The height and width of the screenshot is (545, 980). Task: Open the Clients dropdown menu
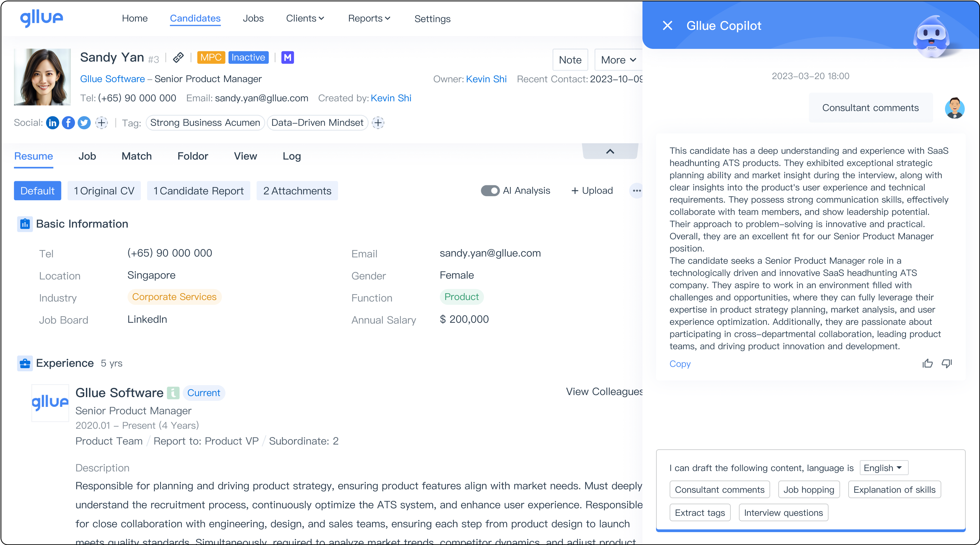click(x=305, y=18)
